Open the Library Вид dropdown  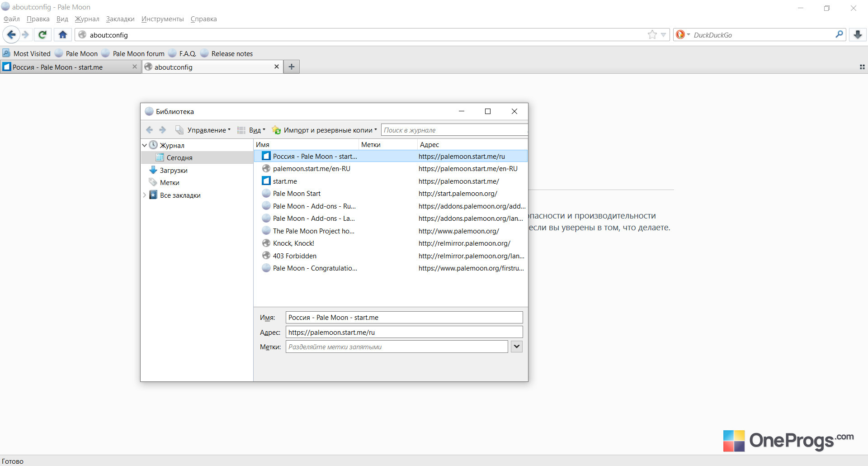[x=252, y=130]
